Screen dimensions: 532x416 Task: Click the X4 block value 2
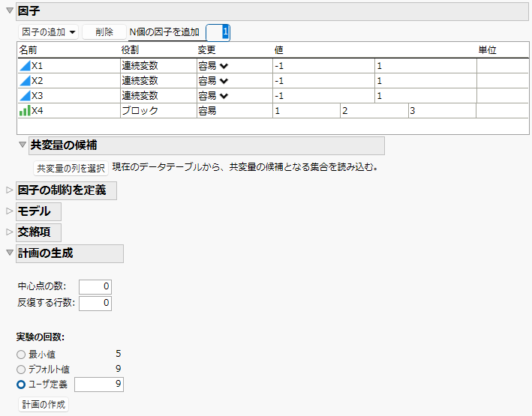pos(374,110)
